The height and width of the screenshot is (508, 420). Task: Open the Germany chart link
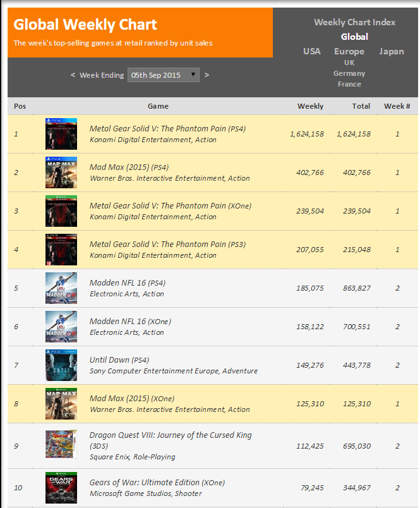[349, 73]
